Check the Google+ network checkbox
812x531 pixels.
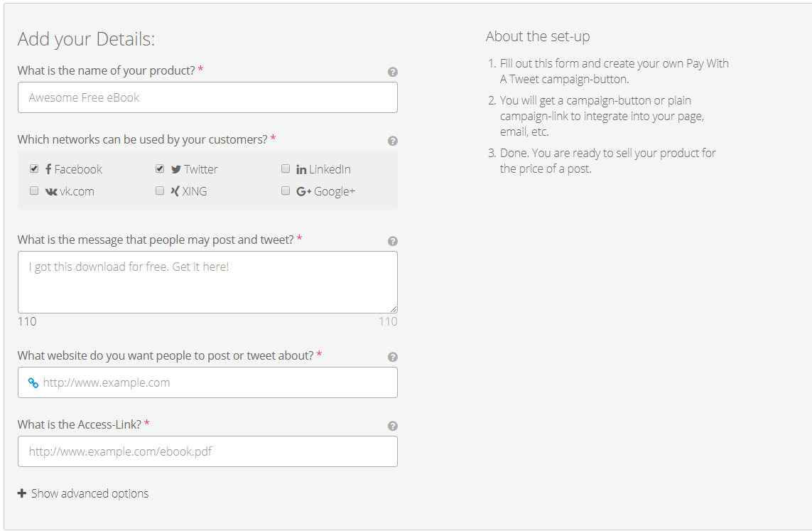(x=286, y=191)
